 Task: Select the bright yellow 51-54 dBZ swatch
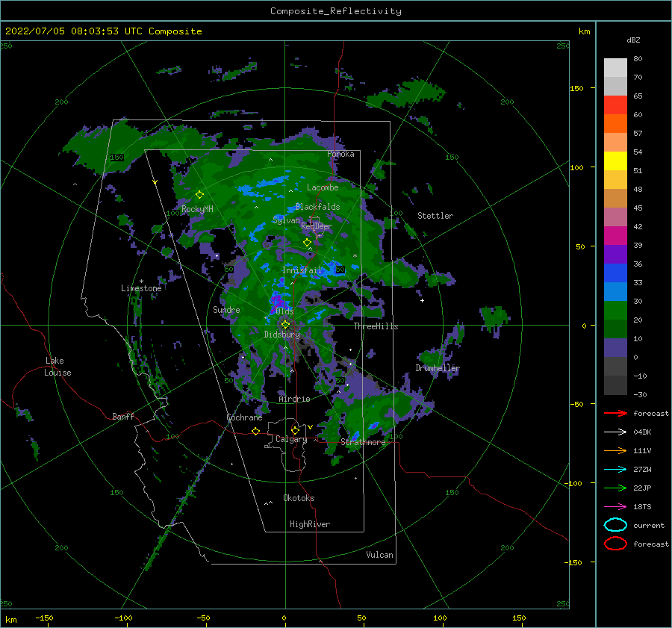click(x=615, y=161)
